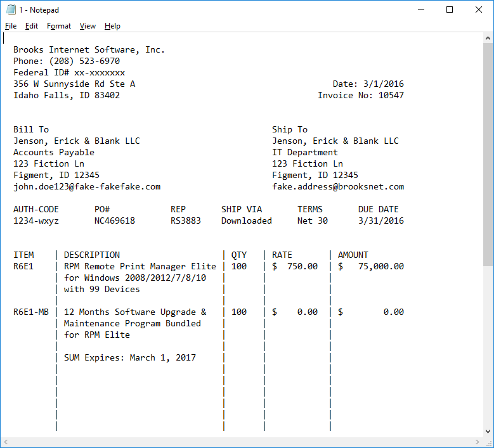
Task: Click email john.doe123@fake-fakefake.com
Action: pos(87,187)
